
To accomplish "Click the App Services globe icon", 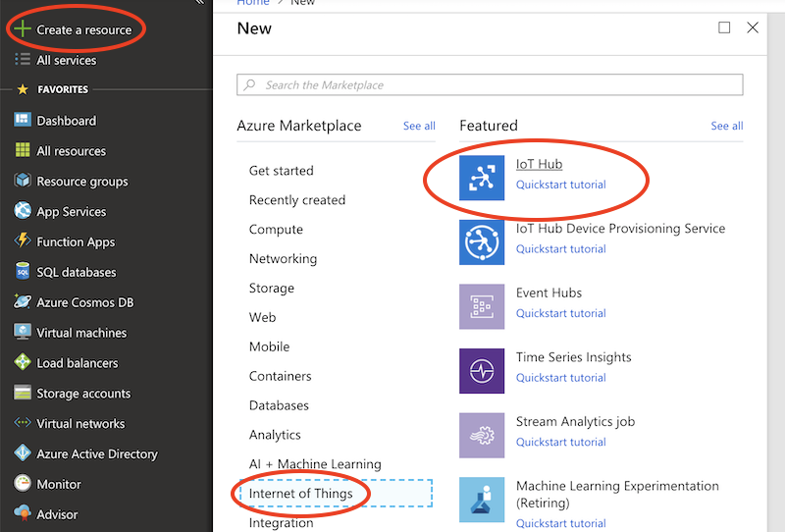I will pos(23,210).
